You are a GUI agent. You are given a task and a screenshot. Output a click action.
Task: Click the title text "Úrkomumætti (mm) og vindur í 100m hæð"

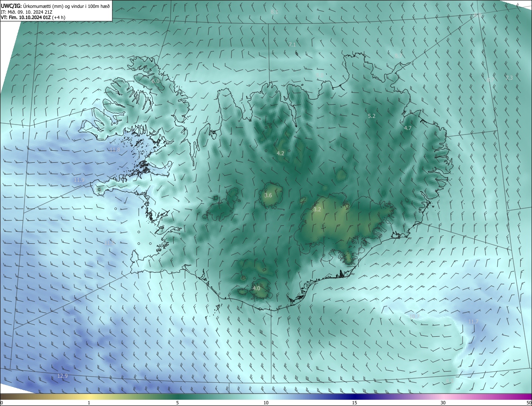click(x=66, y=6)
